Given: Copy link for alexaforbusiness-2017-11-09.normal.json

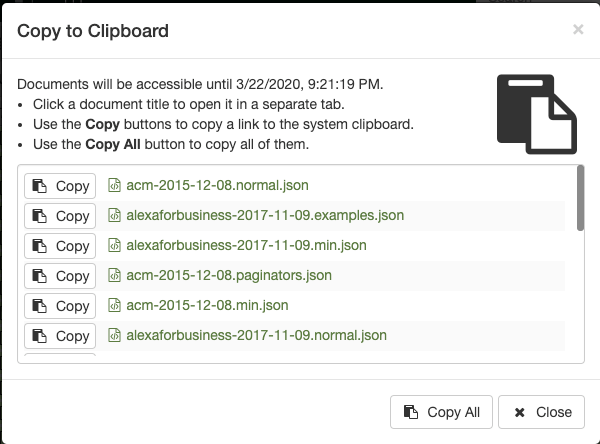Looking at the screenshot, I should [x=60, y=336].
